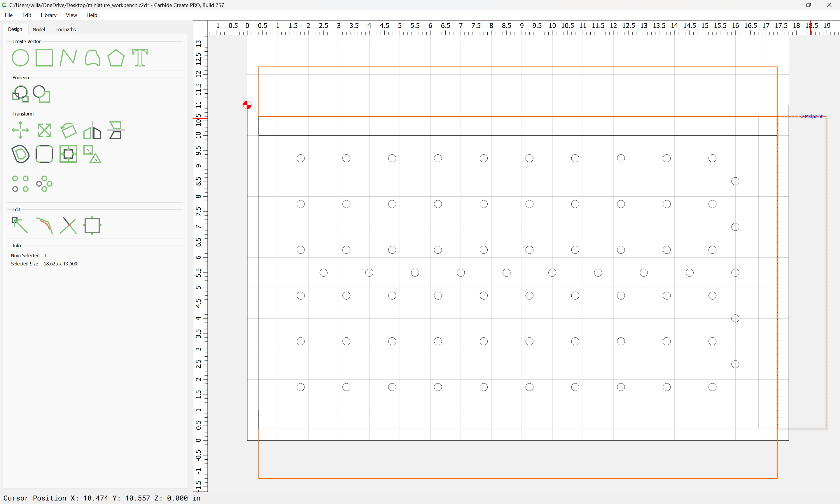Activate the Move transform tool

pos(20,130)
